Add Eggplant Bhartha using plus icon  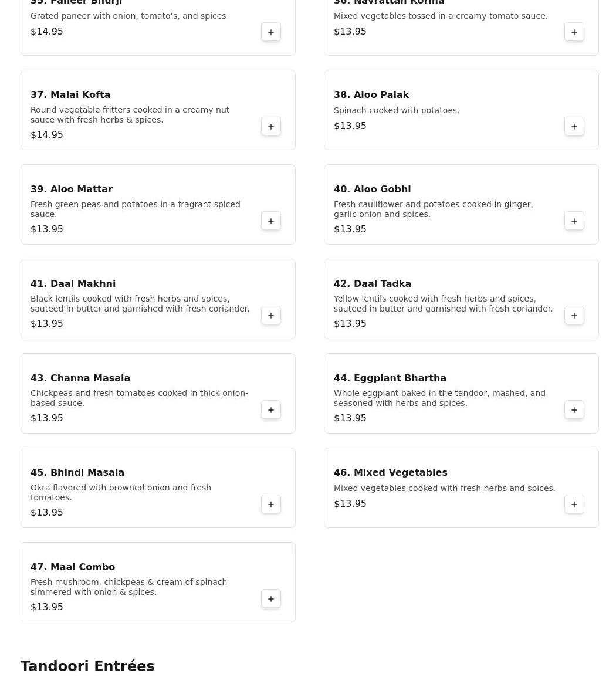pos(574,410)
